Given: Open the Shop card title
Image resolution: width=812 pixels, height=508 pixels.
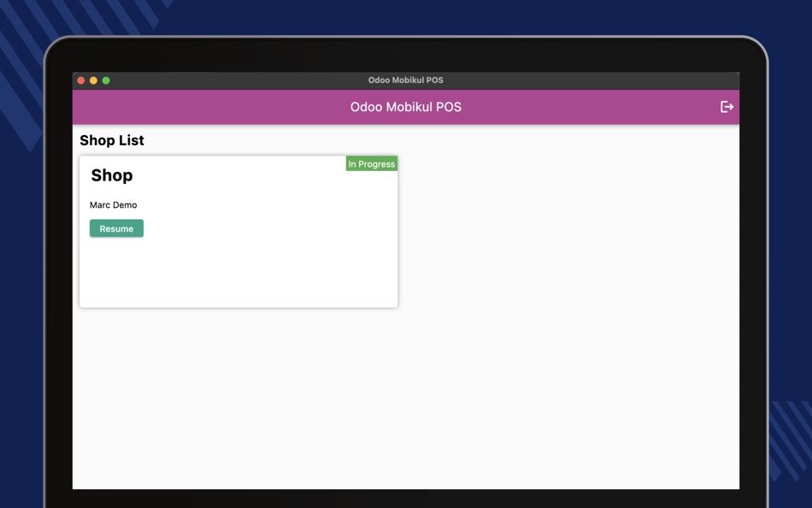Looking at the screenshot, I should point(112,175).
